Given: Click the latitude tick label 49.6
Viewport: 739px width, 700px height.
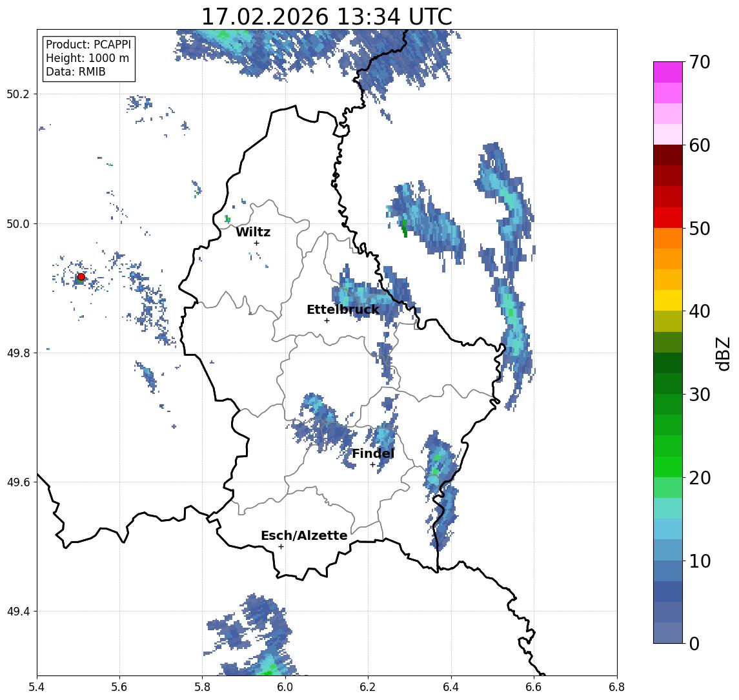Looking at the screenshot, I should pos(18,482).
